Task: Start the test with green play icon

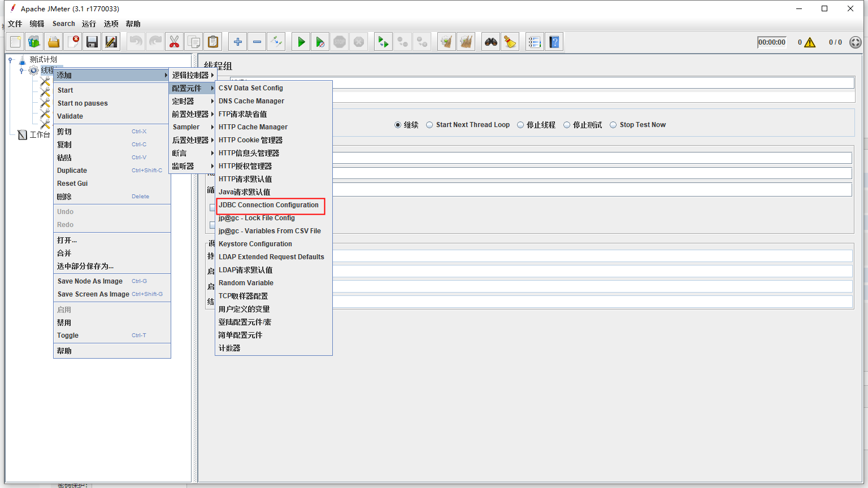Action: [301, 42]
